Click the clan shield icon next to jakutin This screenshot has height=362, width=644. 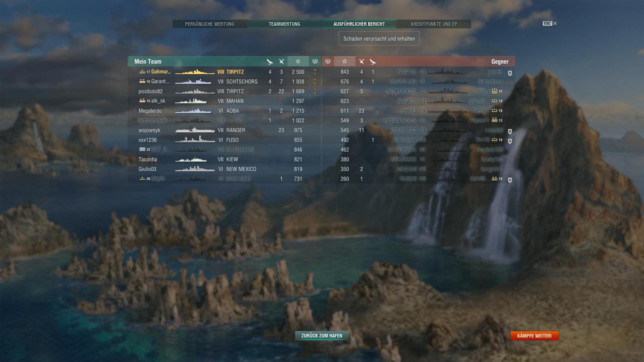point(510,73)
